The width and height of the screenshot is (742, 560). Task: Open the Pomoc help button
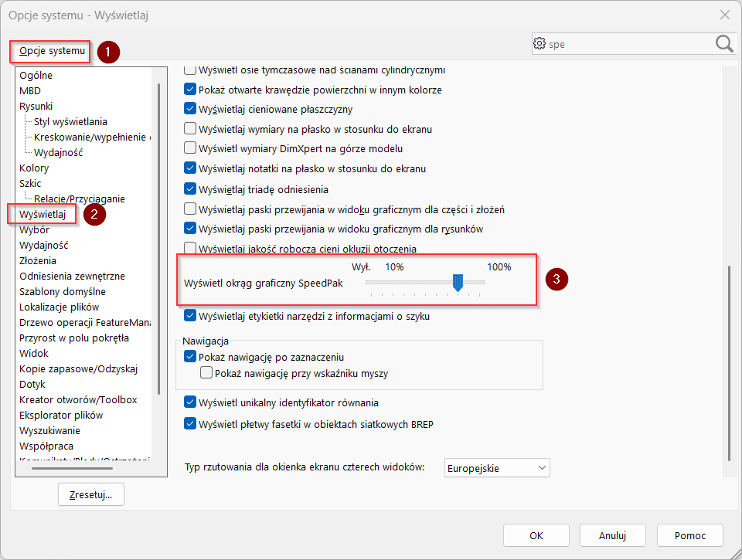pos(689,535)
